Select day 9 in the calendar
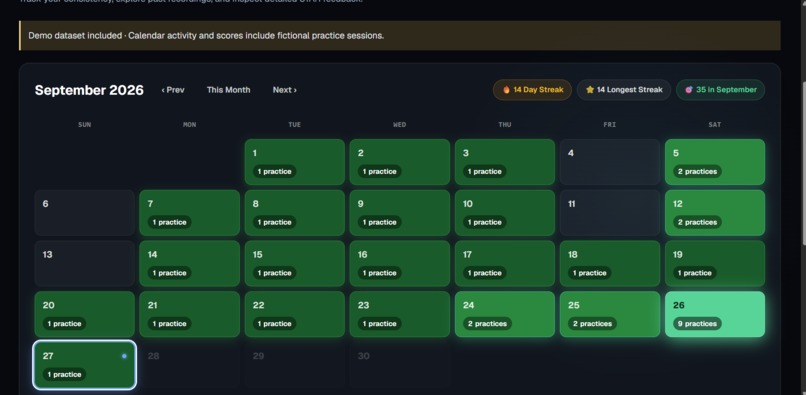This screenshot has height=395, width=806. pyautogui.click(x=399, y=213)
